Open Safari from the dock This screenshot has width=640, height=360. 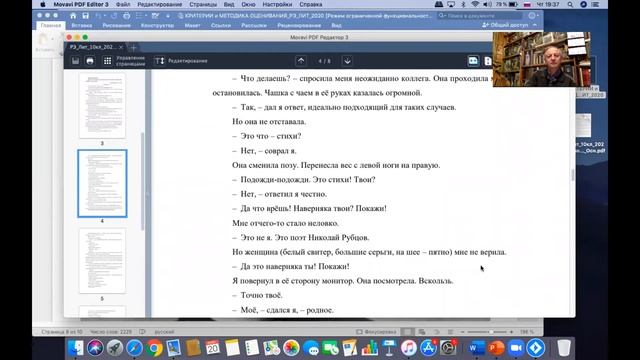[134, 348]
